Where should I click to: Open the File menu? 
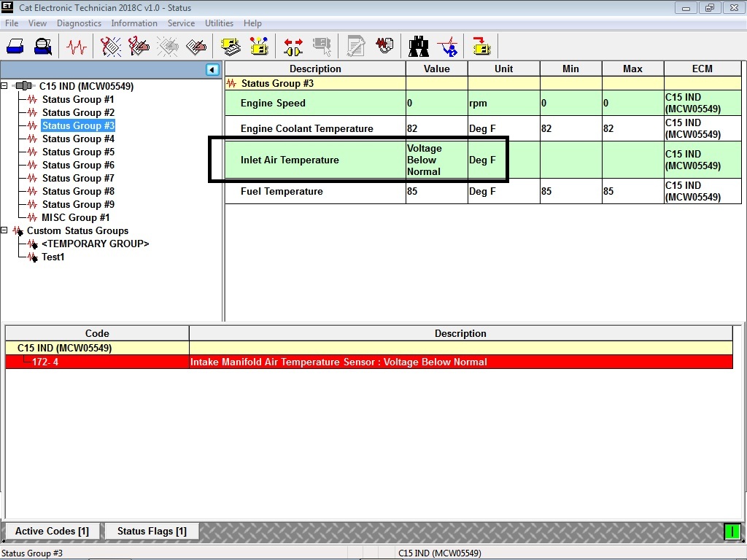[x=12, y=23]
